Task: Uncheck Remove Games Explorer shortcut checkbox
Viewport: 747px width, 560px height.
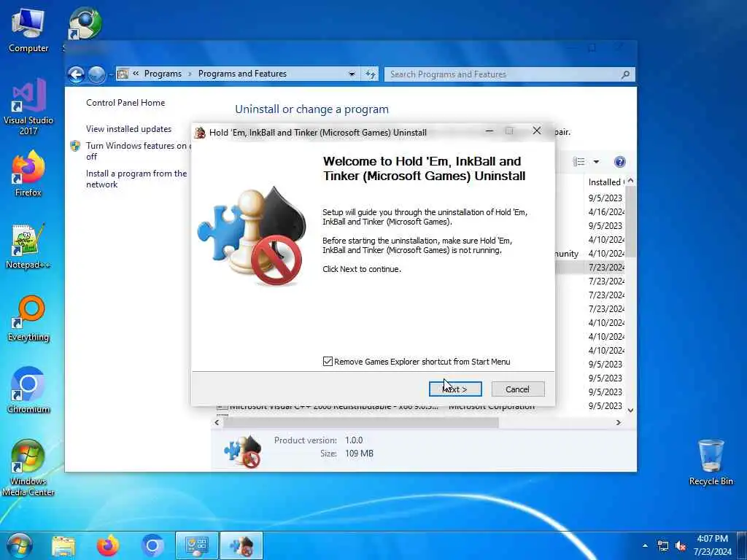Action: point(328,362)
